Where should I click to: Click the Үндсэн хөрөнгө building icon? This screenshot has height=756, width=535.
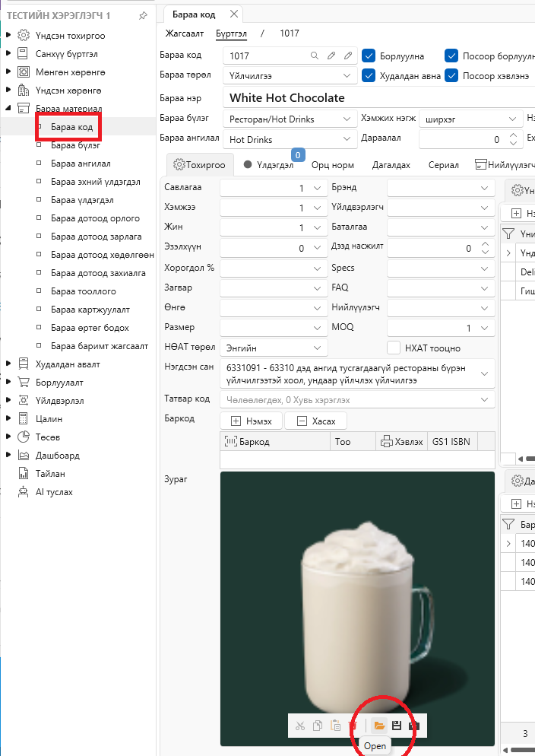[23, 91]
